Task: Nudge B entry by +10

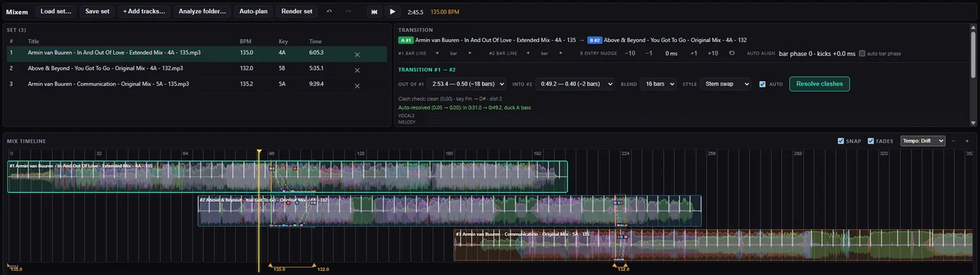Action: tap(713, 54)
